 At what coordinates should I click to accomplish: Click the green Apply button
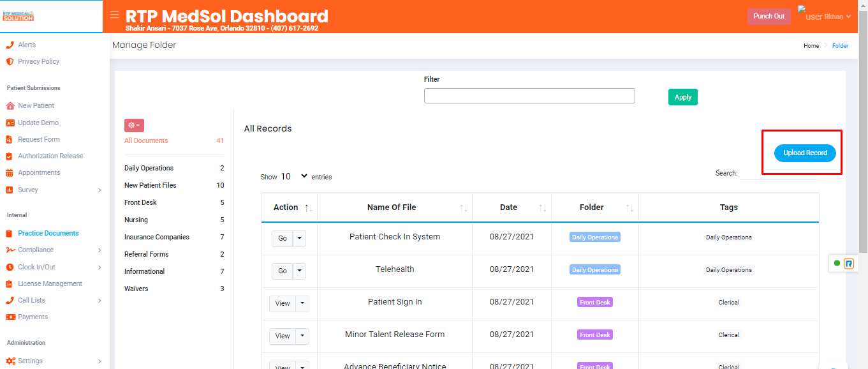click(x=683, y=97)
